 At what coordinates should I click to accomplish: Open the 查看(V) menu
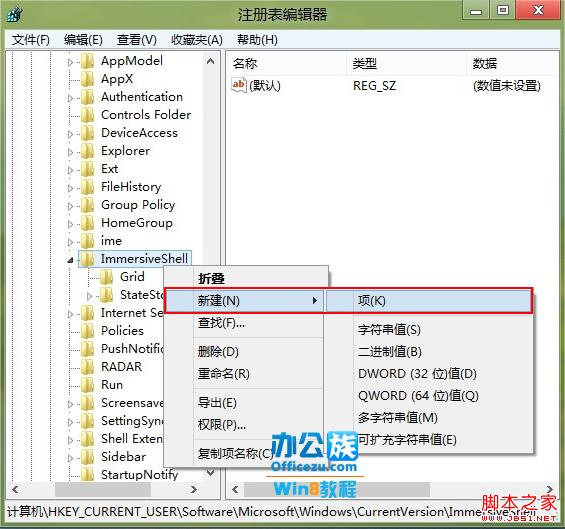[x=137, y=40]
